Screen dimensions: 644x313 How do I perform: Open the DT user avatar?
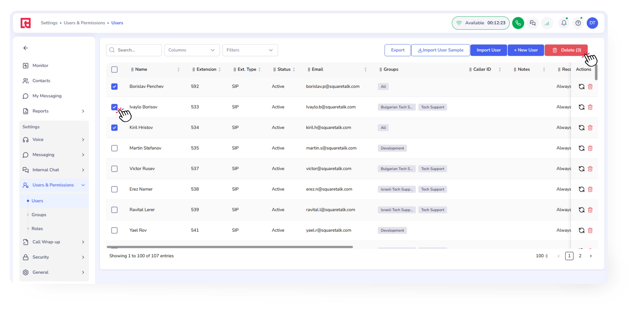coord(592,23)
